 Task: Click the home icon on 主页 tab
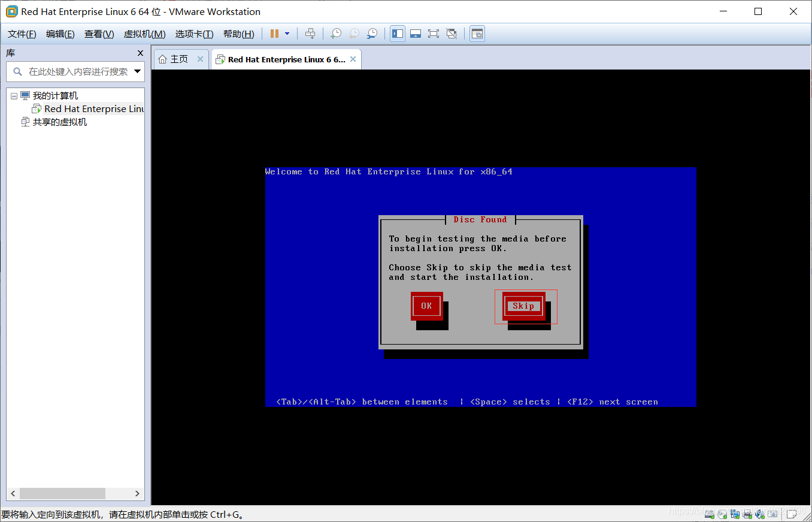click(162, 59)
